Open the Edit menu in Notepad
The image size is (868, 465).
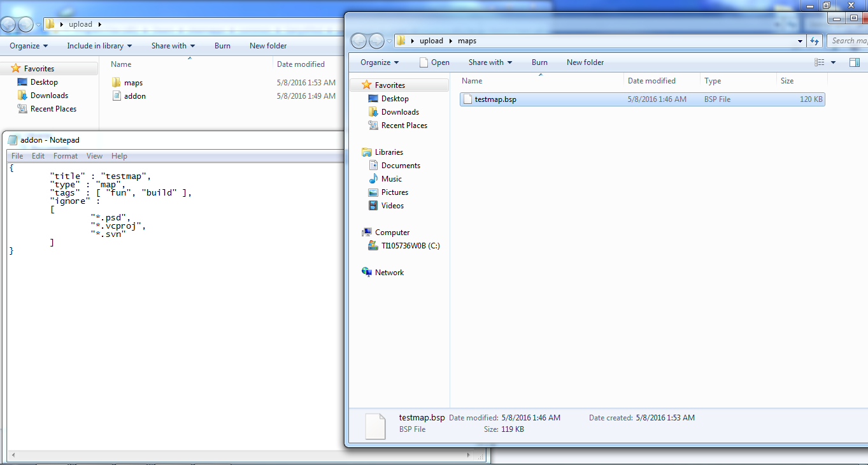[x=38, y=156]
